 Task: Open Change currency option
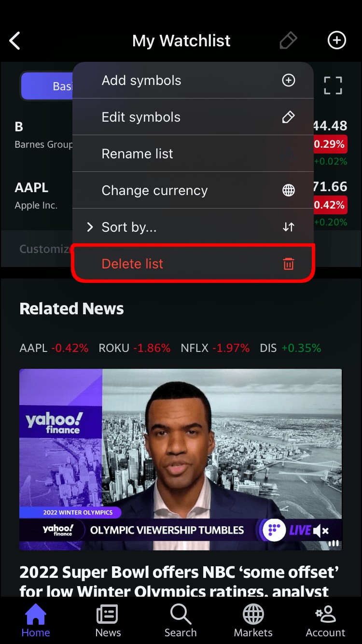click(x=193, y=190)
